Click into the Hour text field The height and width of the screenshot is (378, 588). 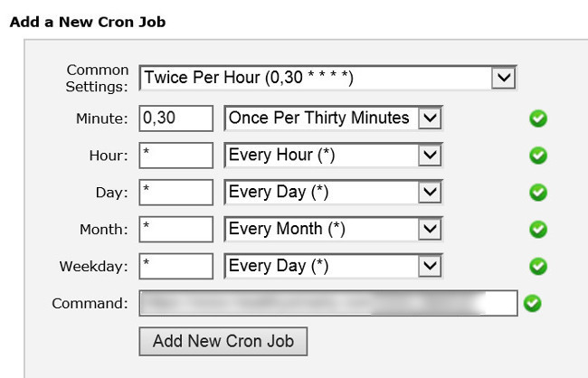pos(176,156)
